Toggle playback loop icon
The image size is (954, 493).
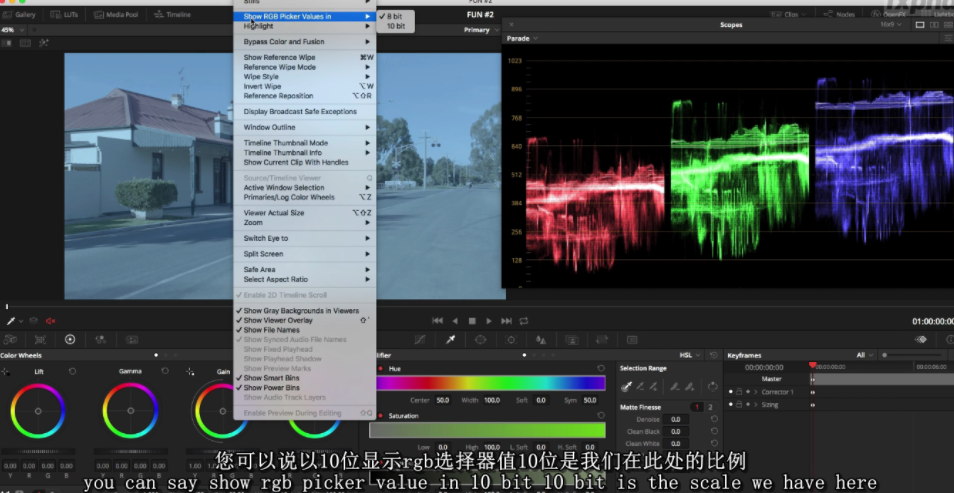[x=523, y=321]
